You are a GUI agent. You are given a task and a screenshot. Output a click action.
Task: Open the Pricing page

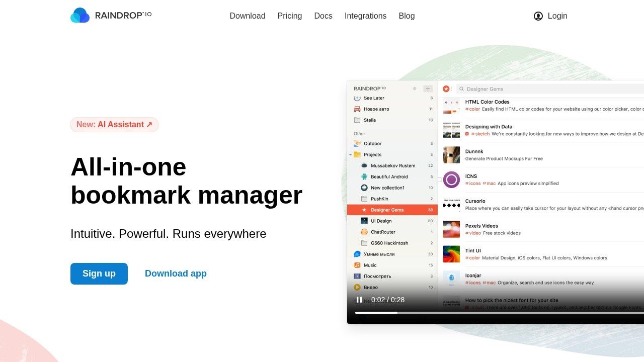290,16
